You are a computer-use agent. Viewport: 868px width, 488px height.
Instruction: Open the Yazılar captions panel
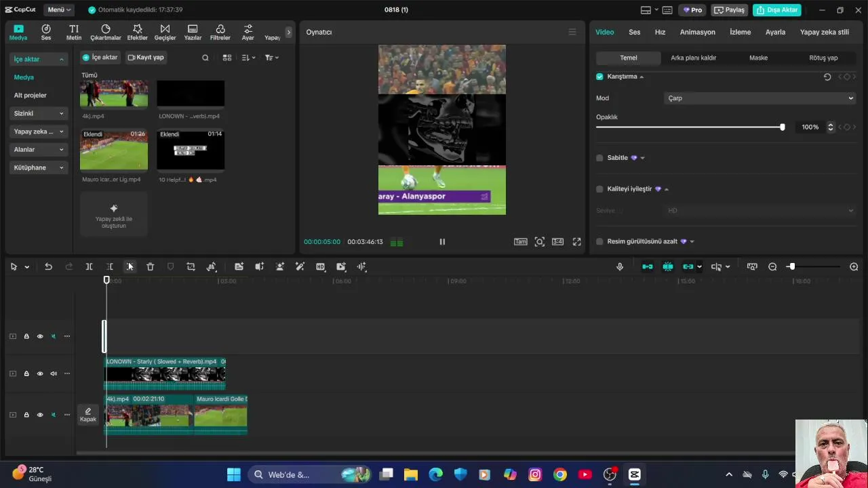pyautogui.click(x=193, y=32)
